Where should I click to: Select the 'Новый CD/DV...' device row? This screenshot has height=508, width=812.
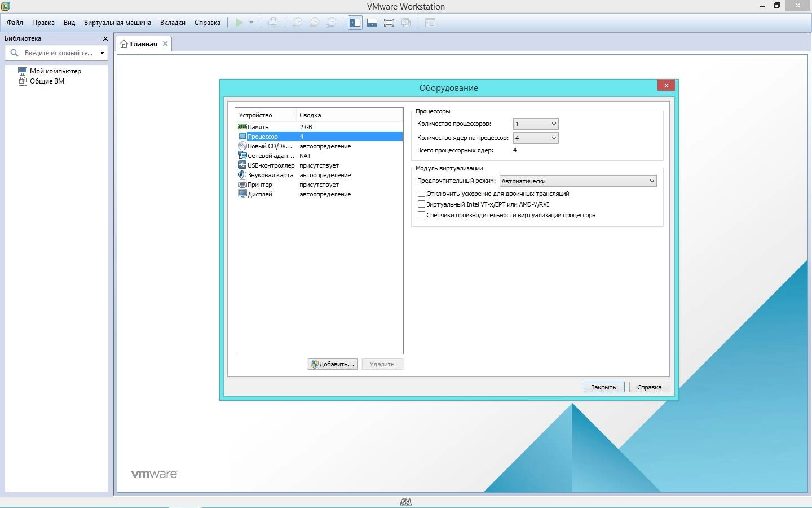tap(319, 146)
